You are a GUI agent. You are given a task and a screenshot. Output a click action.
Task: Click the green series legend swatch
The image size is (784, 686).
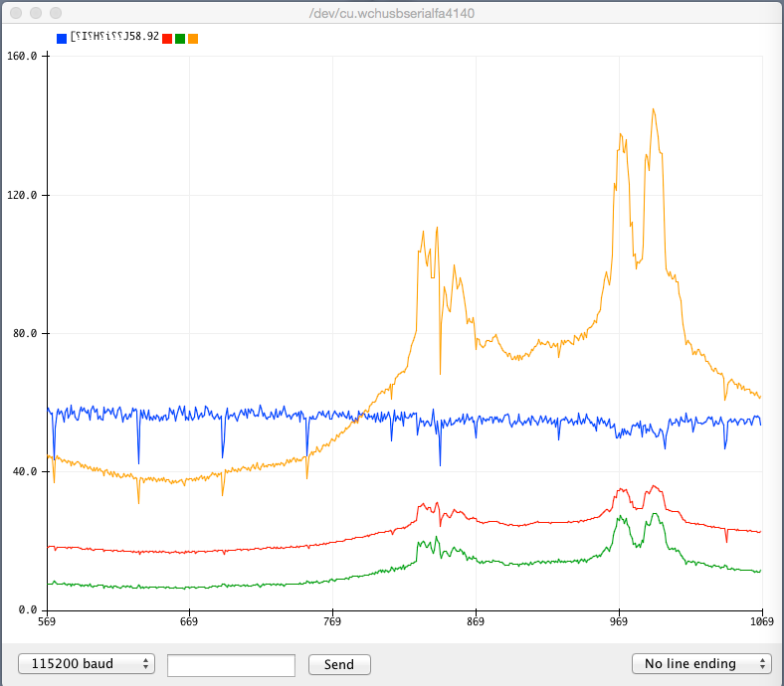click(180, 38)
